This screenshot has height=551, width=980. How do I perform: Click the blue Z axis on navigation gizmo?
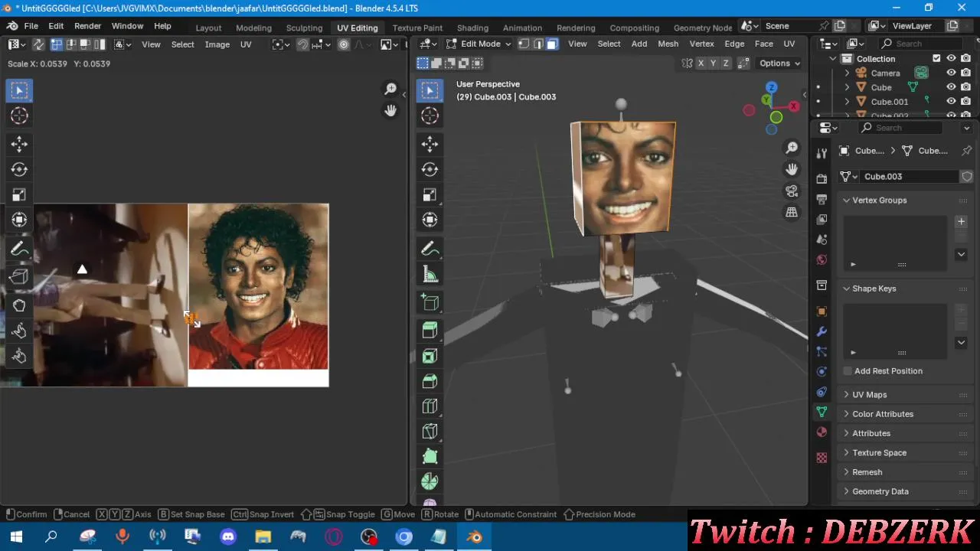tap(771, 88)
